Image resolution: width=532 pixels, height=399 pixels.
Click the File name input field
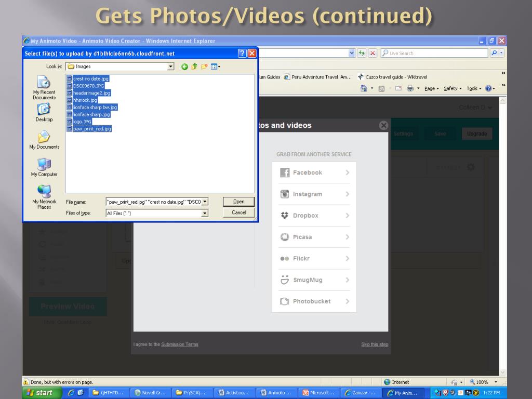click(x=154, y=202)
